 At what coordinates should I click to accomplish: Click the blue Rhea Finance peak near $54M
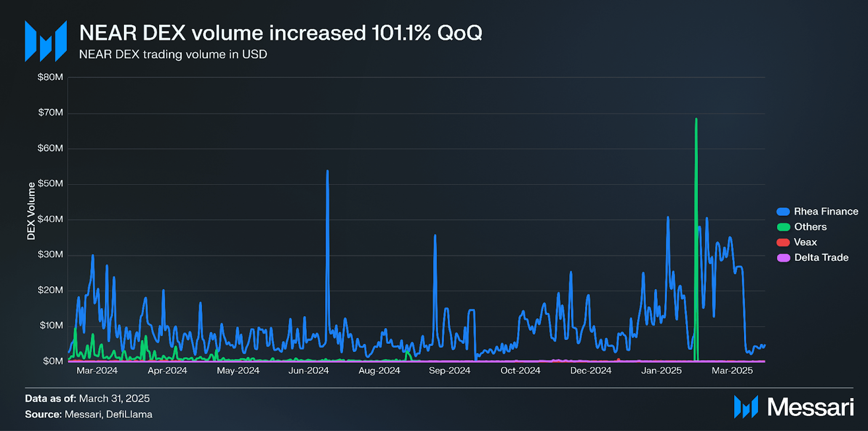click(327, 171)
